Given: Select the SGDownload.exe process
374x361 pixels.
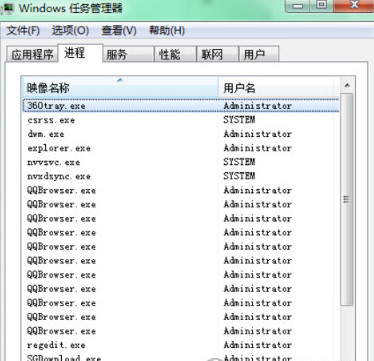Looking at the screenshot, I should (64, 358).
